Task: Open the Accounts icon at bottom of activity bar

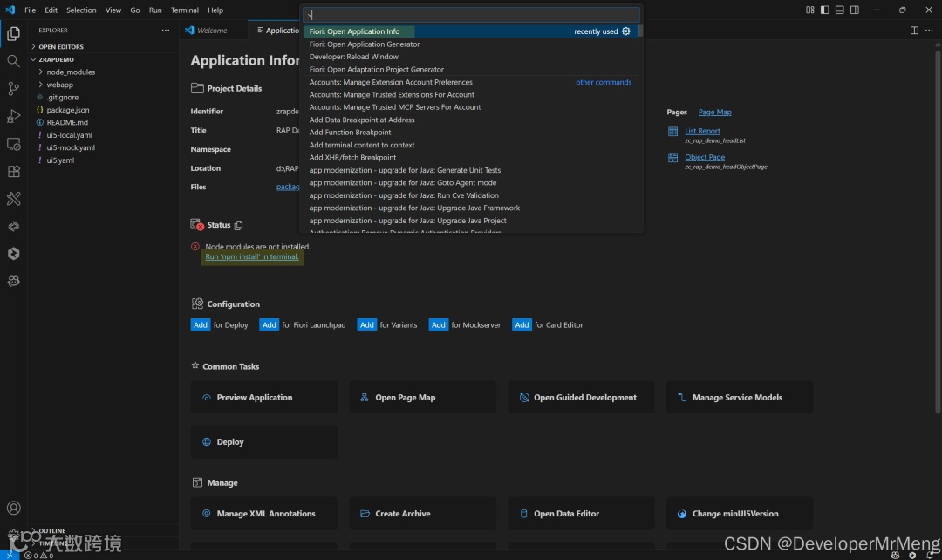Action: point(13,509)
